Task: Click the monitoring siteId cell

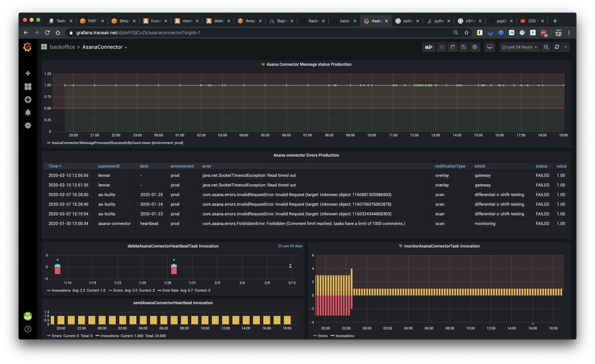Action: (x=485, y=224)
